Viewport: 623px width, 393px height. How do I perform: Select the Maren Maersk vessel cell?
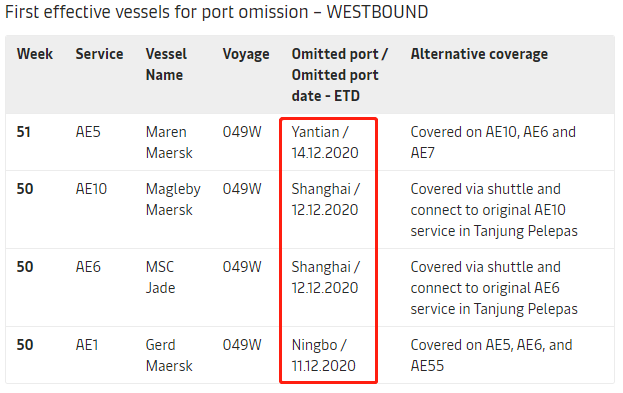pyautogui.click(x=169, y=142)
